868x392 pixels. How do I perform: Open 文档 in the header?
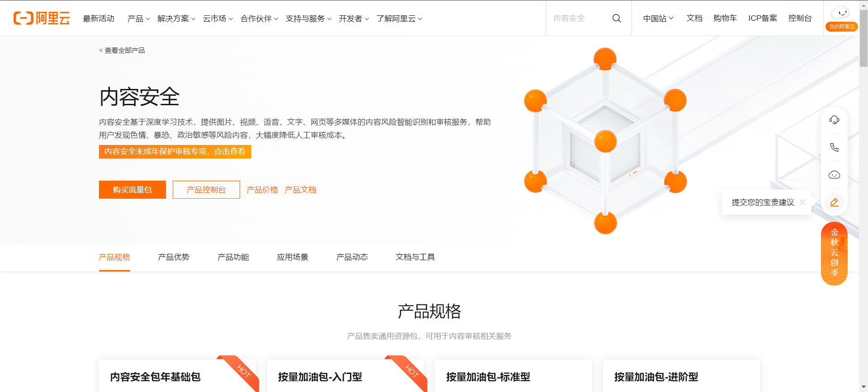pos(694,18)
